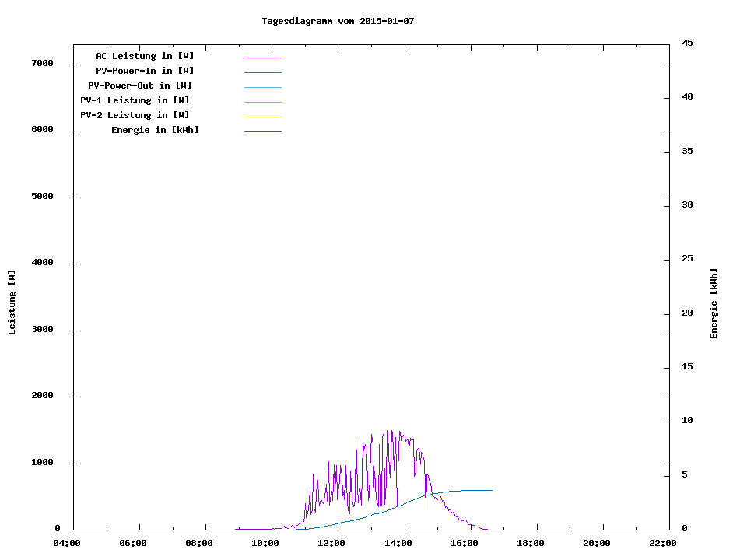The height and width of the screenshot is (560, 747).
Task: Click the PV-Power-In in [W] legend label
Action: (145, 71)
